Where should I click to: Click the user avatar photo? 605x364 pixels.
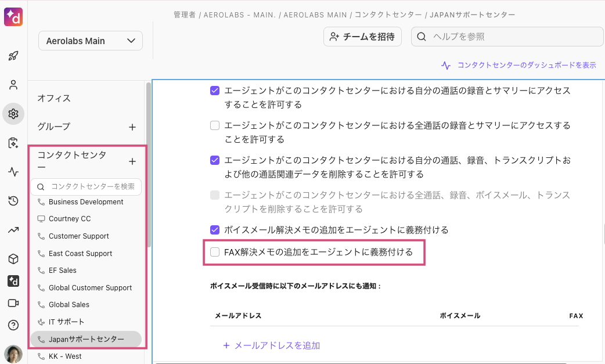coord(13,354)
